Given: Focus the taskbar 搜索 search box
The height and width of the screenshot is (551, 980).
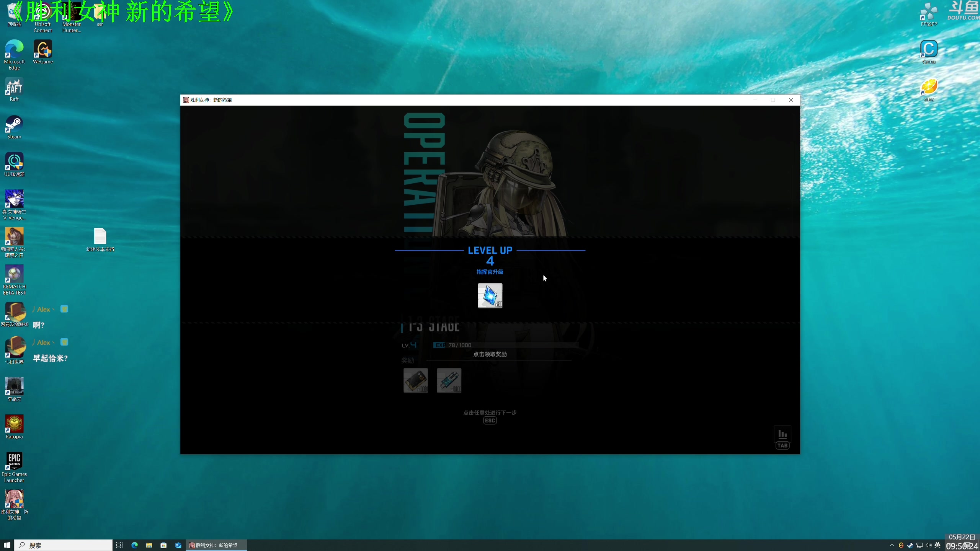Looking at the screenshot, I should tap(63, 545).
